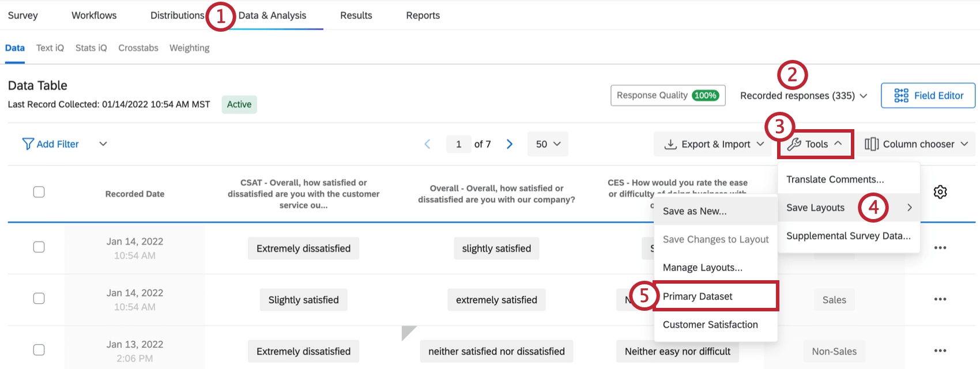Open row actions for first response
The height and width of the screenshot is (369, 980).
[x=940, y=248]
